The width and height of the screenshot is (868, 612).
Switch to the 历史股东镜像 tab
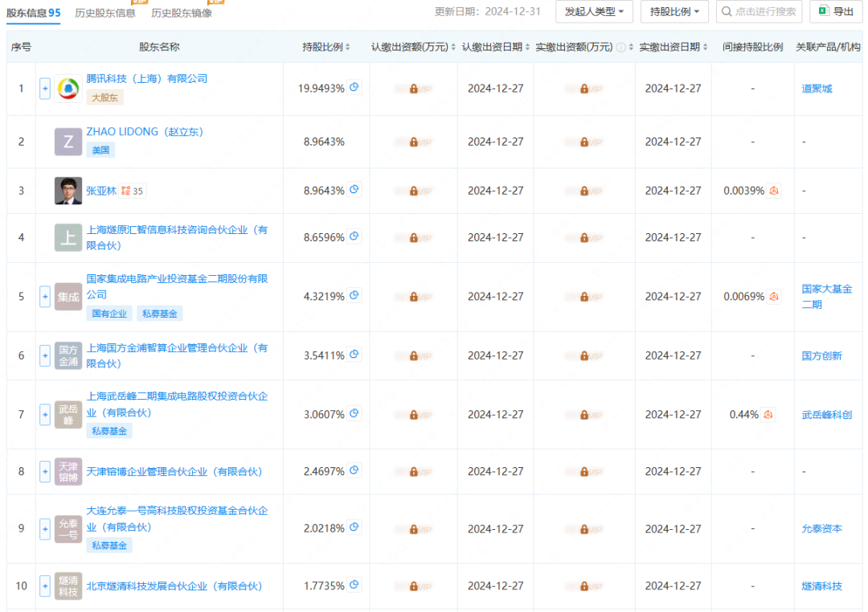point(182,13)
